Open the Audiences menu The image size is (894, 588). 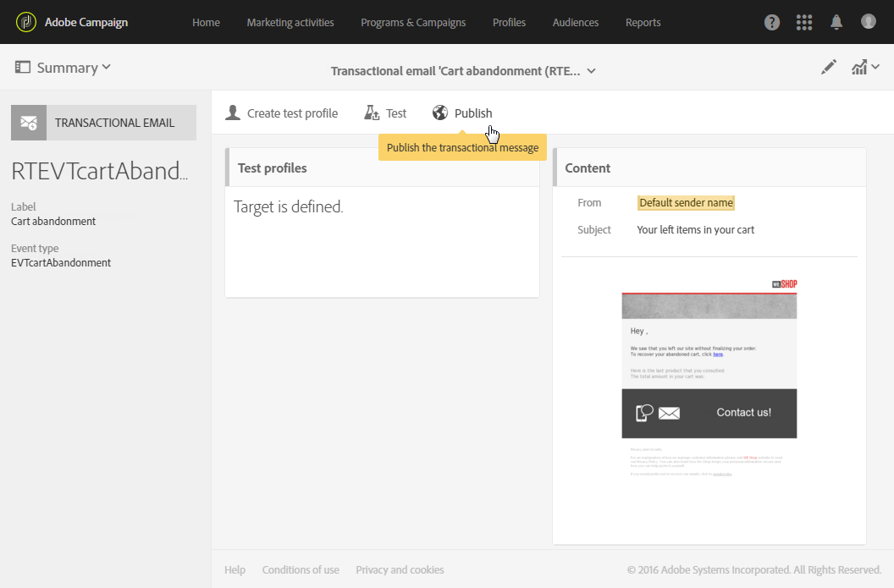576,22
